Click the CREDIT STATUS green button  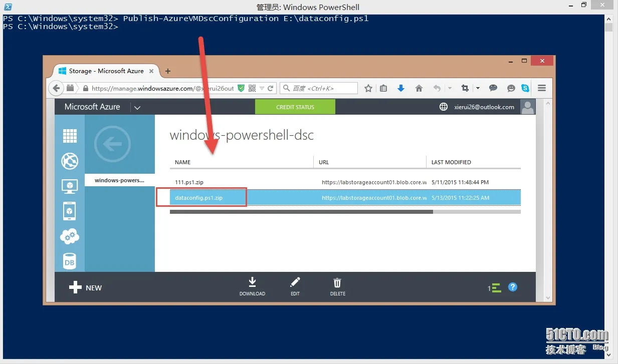tap(295, 107)
